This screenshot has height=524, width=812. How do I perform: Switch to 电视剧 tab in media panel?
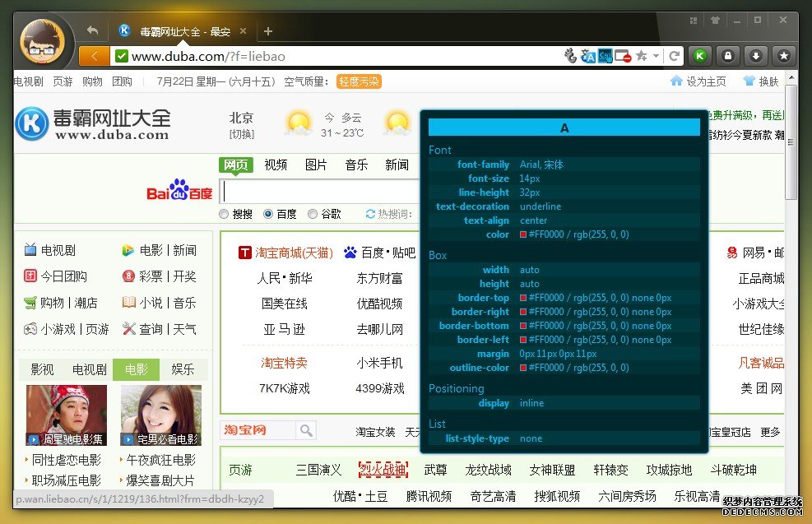[89, 369]
